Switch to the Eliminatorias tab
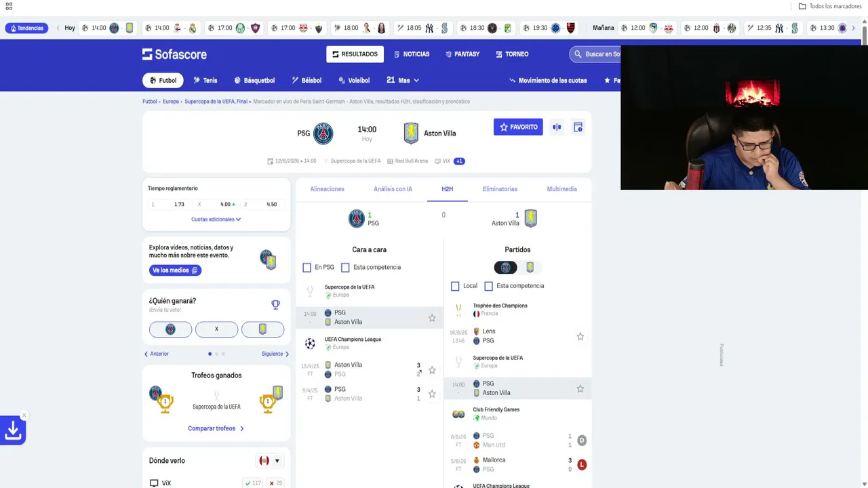This screenshot has height=488, width=868. coord(500,189)
